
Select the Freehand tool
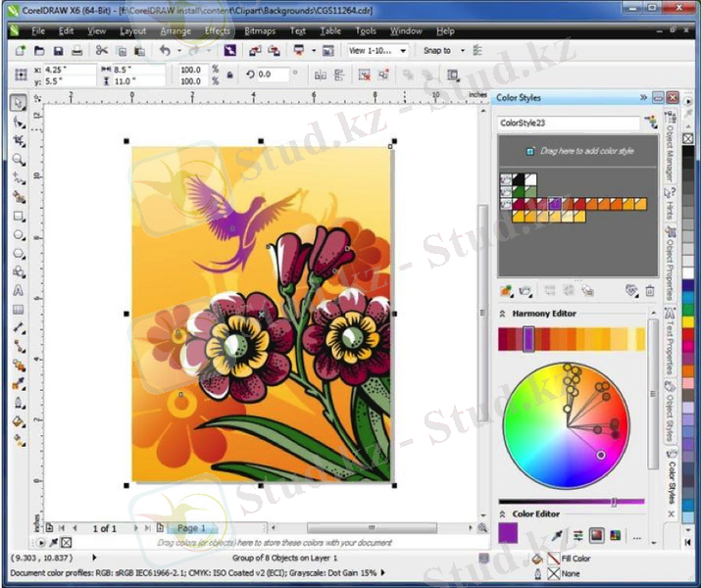(x=19, y=178)
